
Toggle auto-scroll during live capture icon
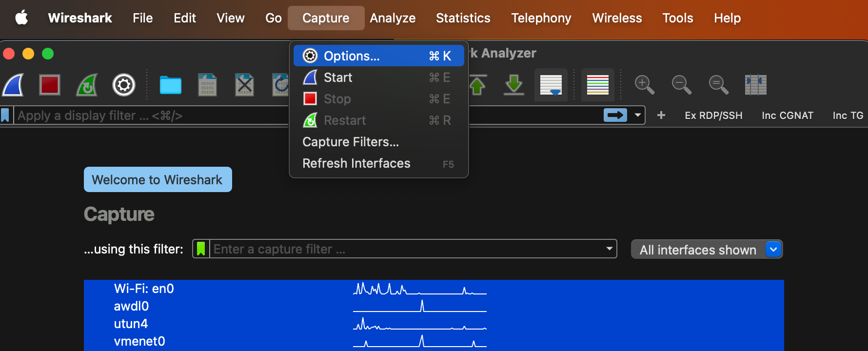coord(551,85)
